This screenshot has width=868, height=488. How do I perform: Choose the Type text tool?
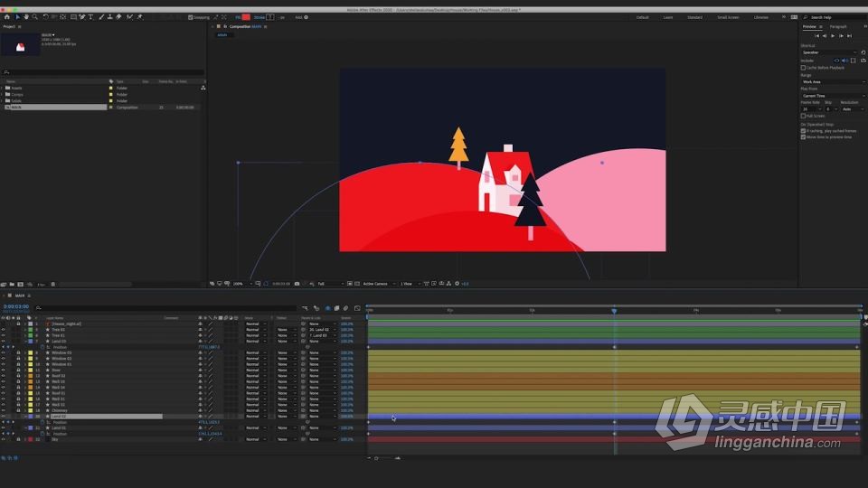[90, 17]
